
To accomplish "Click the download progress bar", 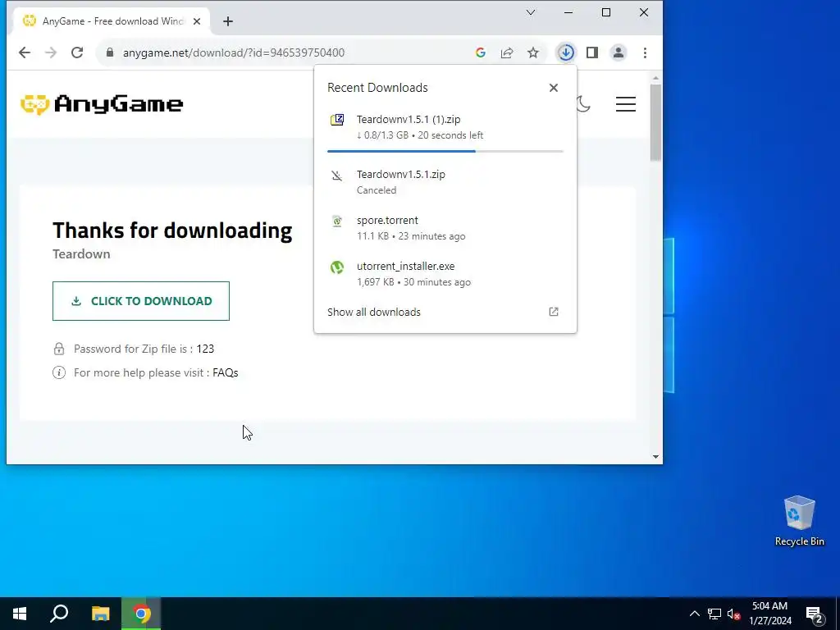I will 445,152.
